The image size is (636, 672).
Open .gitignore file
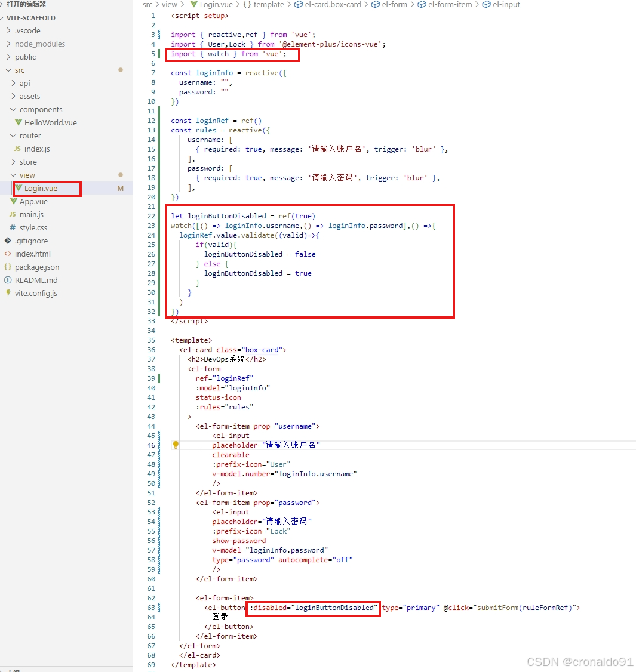[x=31, y=241]
